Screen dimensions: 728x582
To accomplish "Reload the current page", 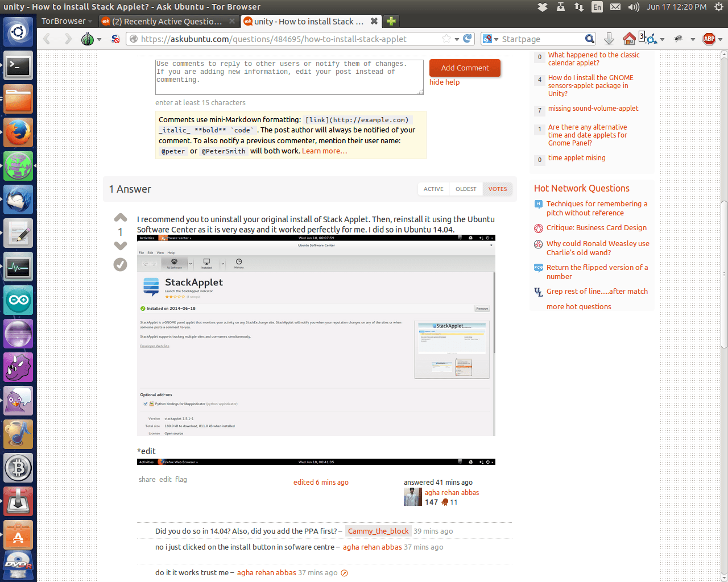I will (468, 39).
